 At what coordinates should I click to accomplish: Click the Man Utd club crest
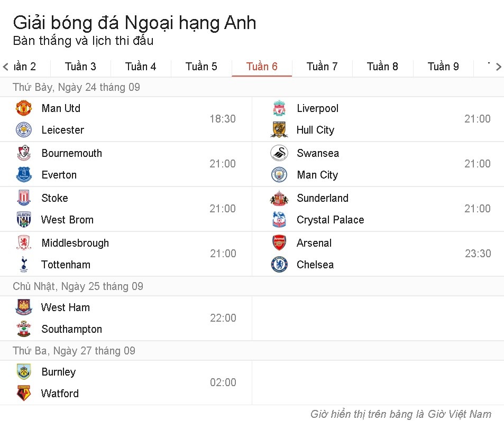click(24, 108)
